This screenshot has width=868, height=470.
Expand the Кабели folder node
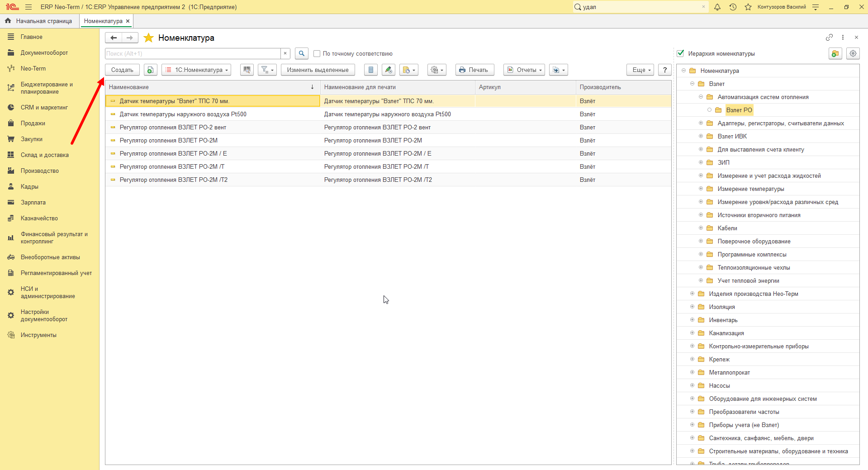point(701,228)
